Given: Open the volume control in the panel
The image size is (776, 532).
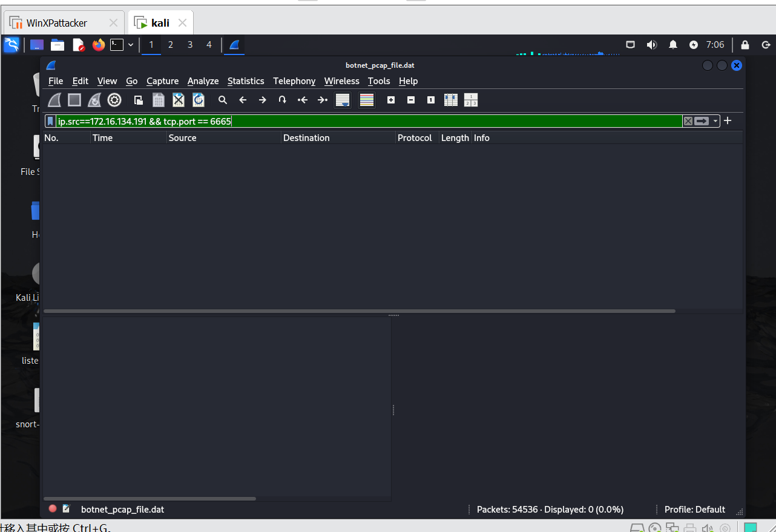Looking at the screenshot, I should 651,44.
